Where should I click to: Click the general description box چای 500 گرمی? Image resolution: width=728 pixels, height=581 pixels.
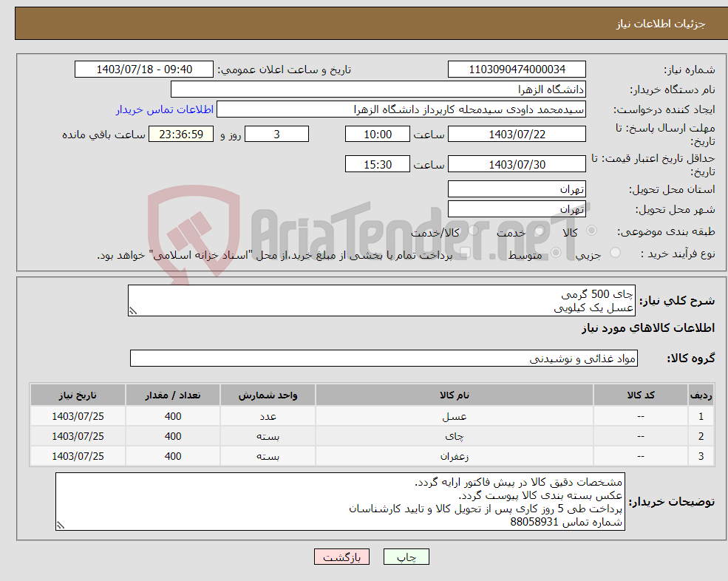[x=381, y=301]
